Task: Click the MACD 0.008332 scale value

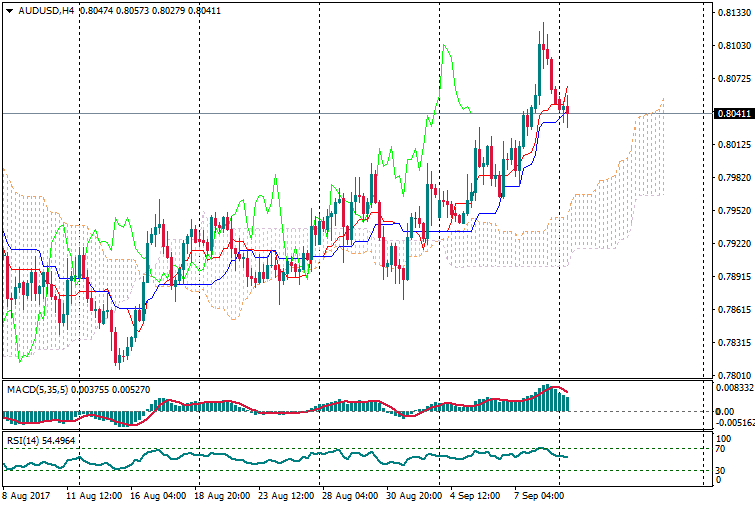Action: click(735, 387)
